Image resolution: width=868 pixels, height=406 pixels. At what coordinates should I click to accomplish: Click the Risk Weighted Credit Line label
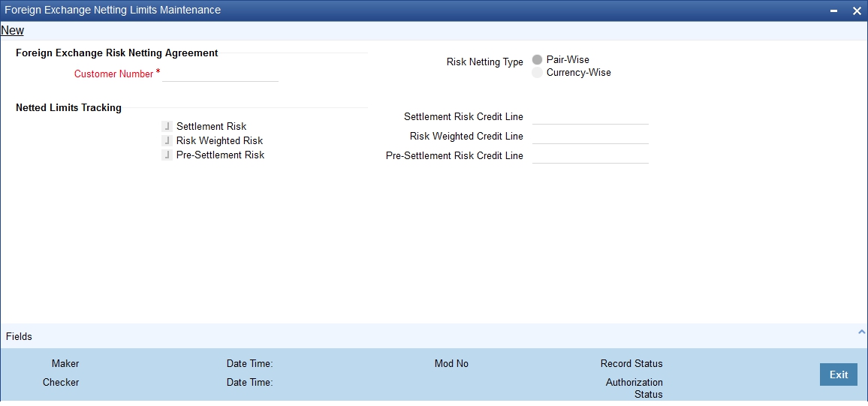466,136
